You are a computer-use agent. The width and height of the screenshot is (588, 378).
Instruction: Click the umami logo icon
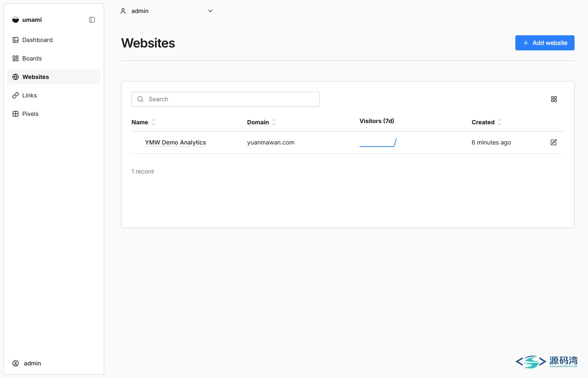click(16, 20)
